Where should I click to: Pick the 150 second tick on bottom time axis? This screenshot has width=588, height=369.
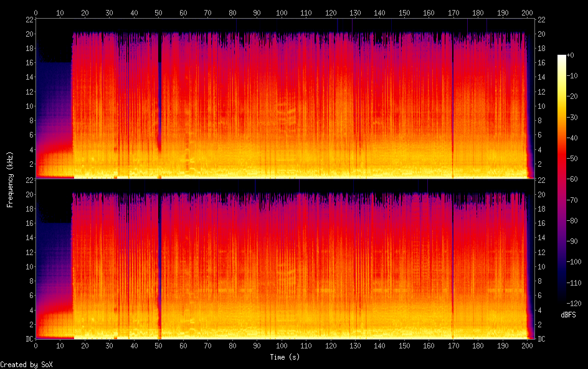coord(404,345)
